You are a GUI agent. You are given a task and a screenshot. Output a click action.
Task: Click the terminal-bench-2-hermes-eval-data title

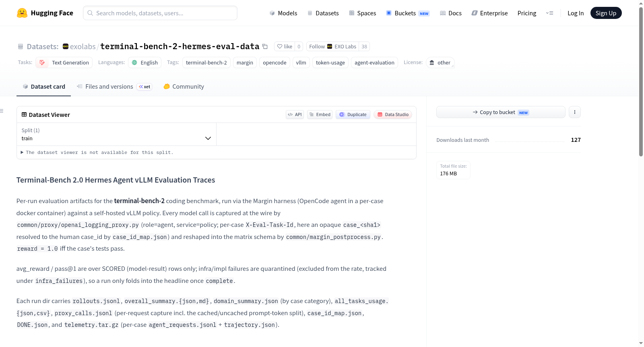(x=180, y=46)
